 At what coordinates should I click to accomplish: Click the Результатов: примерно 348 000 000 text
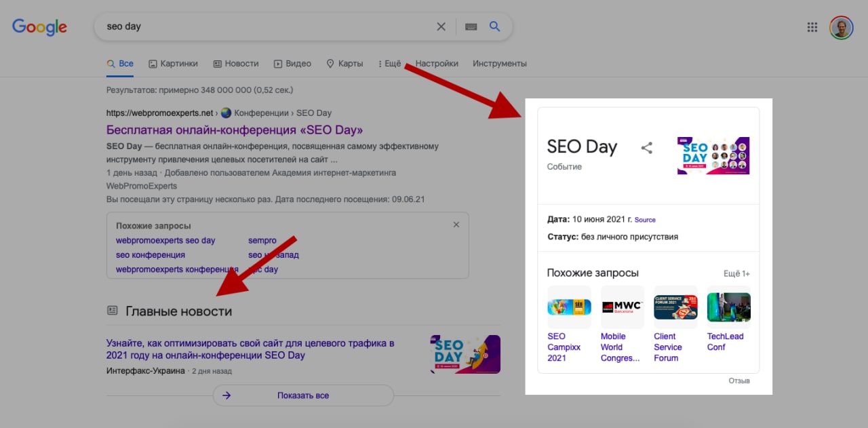tap(199, 90)
